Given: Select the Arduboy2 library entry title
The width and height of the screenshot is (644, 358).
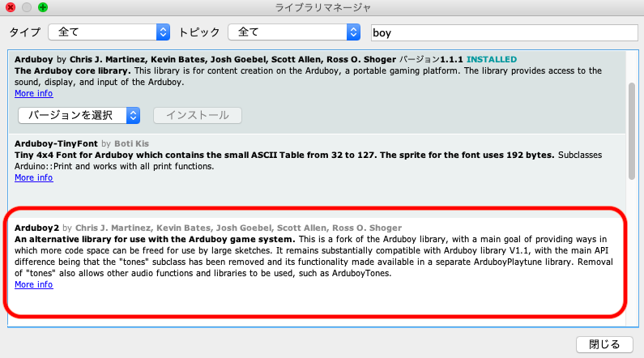Looking at the screenshot, I should click(37, 228).
